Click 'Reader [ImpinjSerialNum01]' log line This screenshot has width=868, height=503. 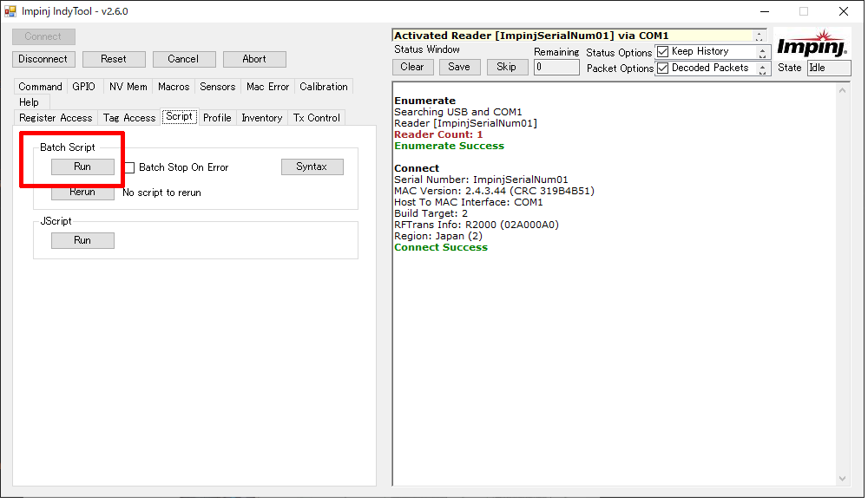(x=467, y=124)
